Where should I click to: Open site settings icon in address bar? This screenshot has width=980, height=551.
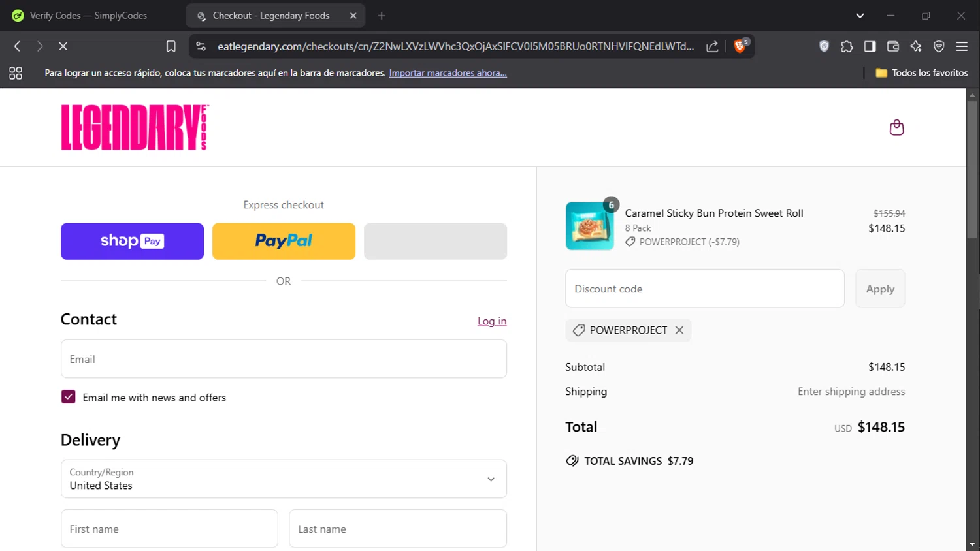point(201,46)
